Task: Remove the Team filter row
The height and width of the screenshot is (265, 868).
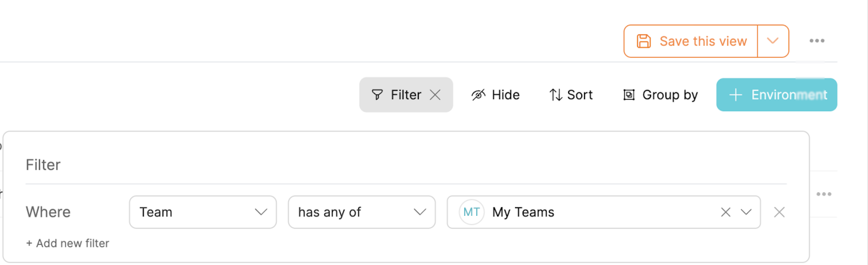Action: coord(779,212)
